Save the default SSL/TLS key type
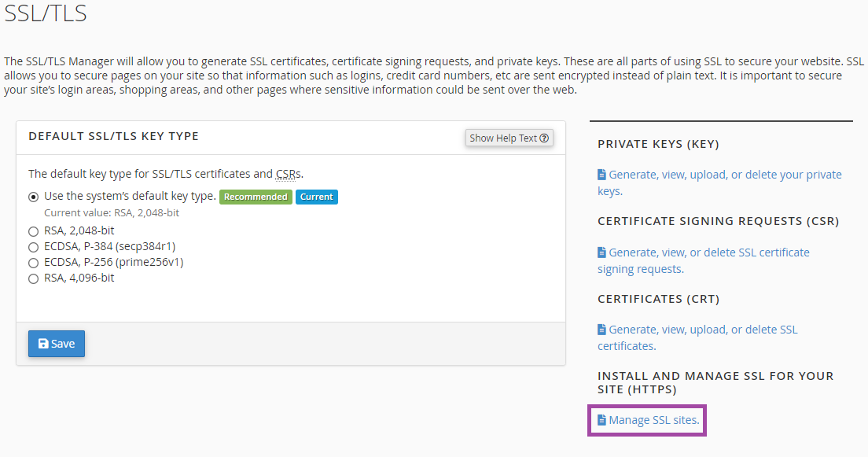This screenshot has width=868, height=457. 57,344
